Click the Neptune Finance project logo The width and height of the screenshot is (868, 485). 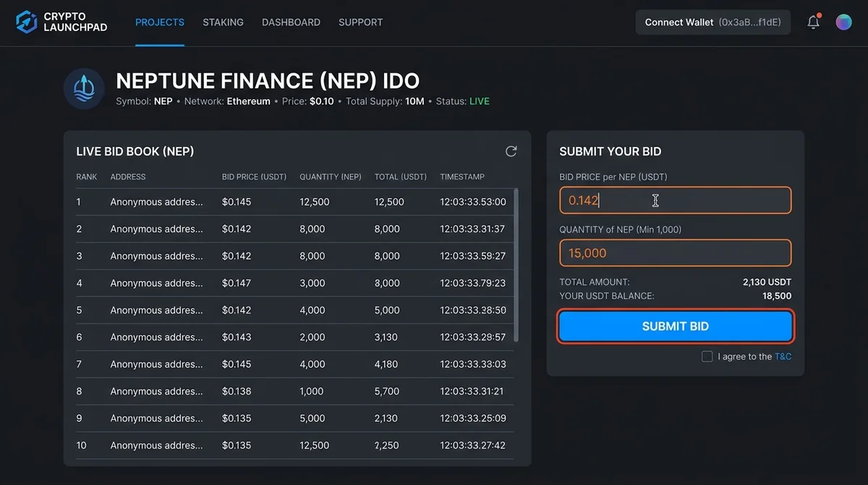point(85,88)
